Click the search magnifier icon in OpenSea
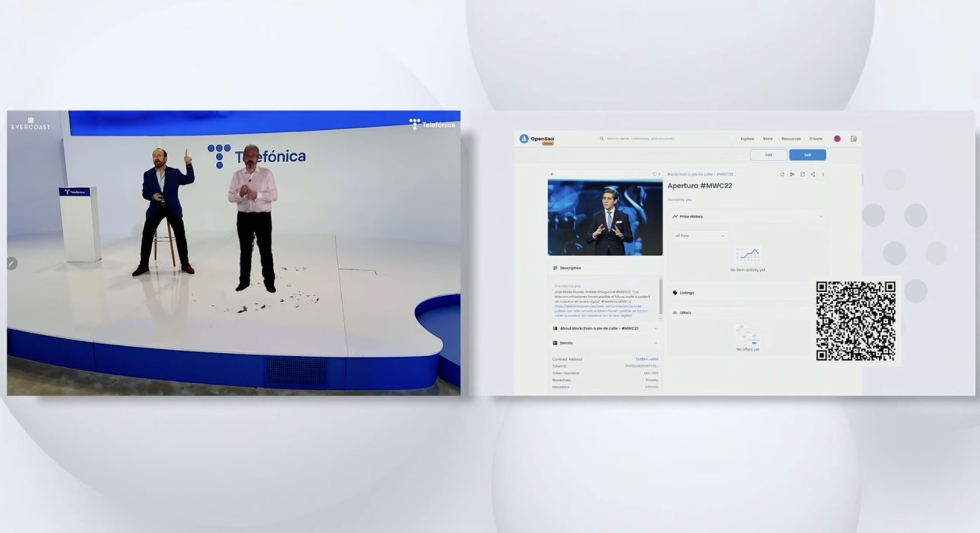The height and width of the screenshot is (533, 980). pos(602,139)
